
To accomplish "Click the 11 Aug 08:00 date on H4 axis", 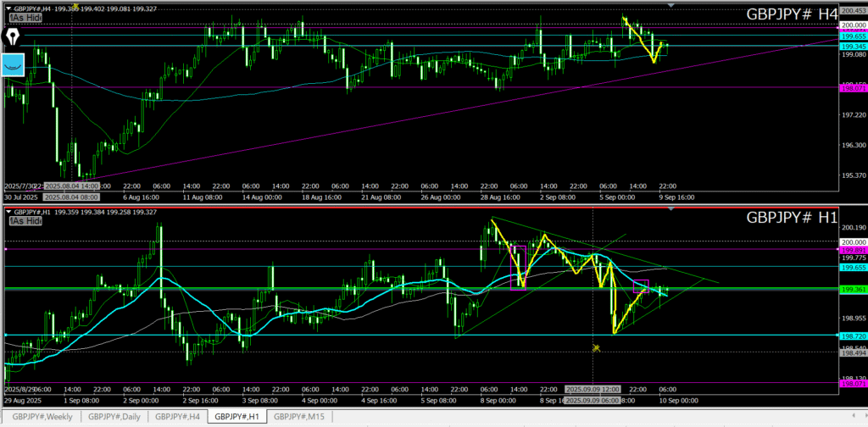I will point(203,197).
